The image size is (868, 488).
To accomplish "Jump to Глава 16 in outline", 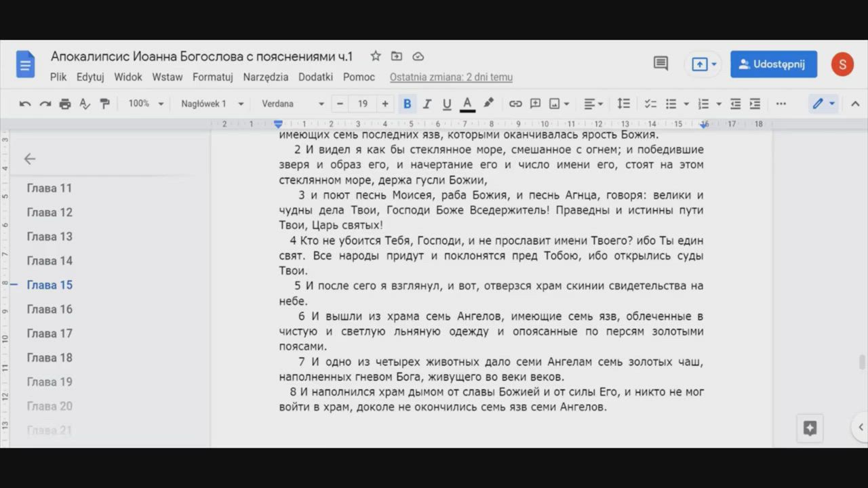I will (50, 309).
